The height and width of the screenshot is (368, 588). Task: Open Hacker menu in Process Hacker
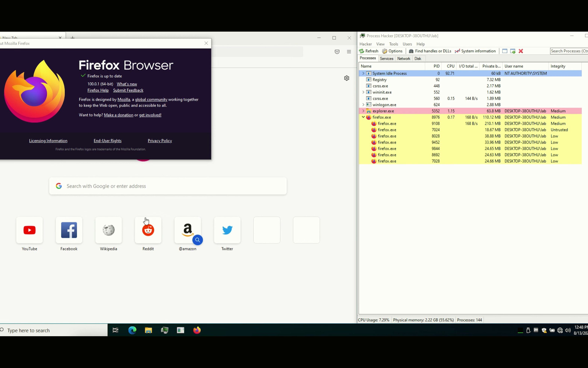(365, 44)
